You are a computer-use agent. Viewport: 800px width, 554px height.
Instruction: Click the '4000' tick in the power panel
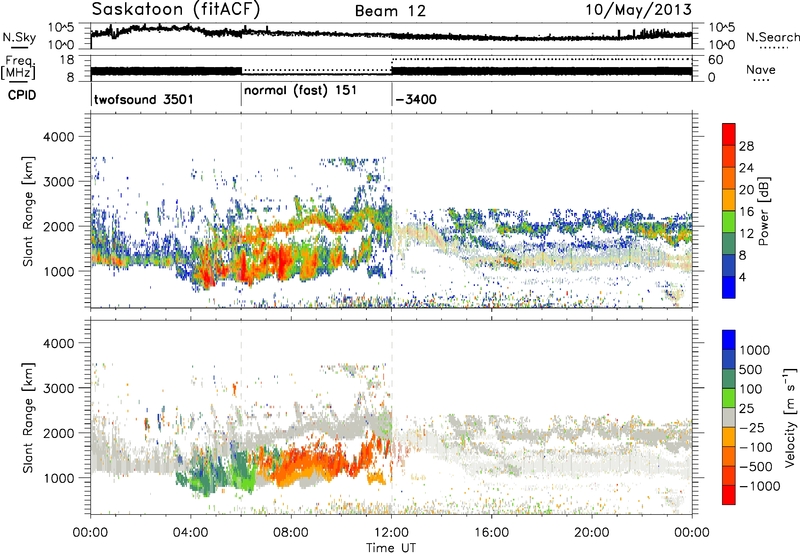coord(59,137)
